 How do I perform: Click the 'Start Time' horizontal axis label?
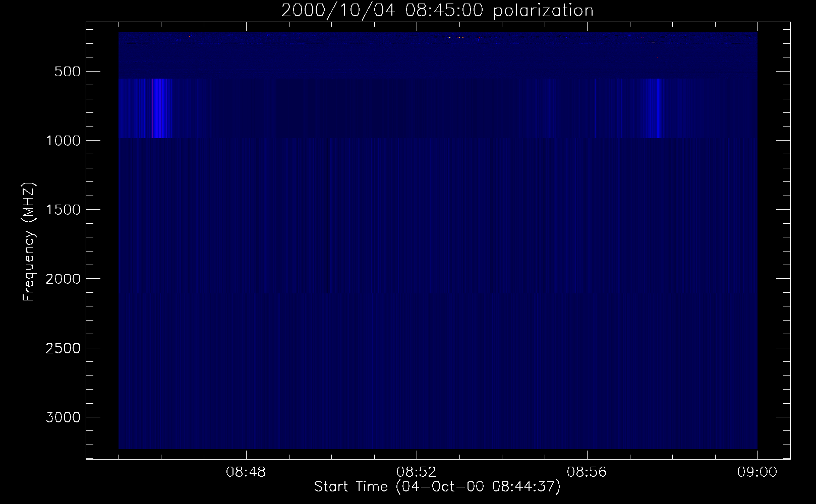(437, 487)
